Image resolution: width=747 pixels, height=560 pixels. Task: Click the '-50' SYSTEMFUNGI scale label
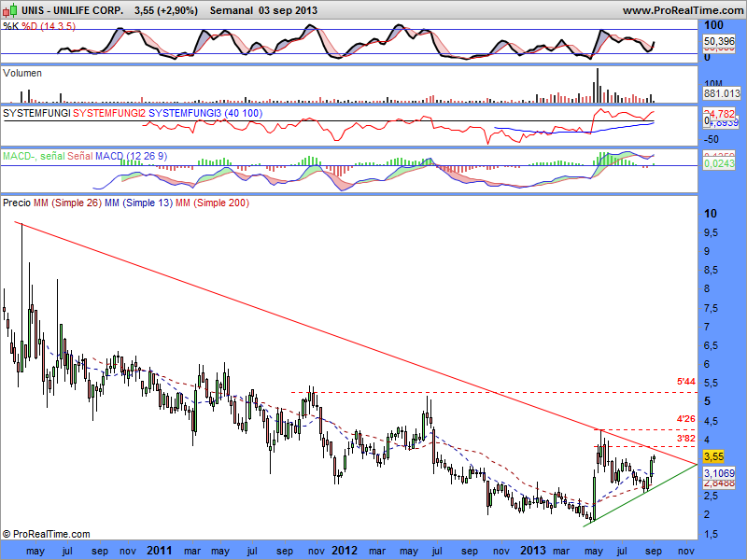point(712,139)
